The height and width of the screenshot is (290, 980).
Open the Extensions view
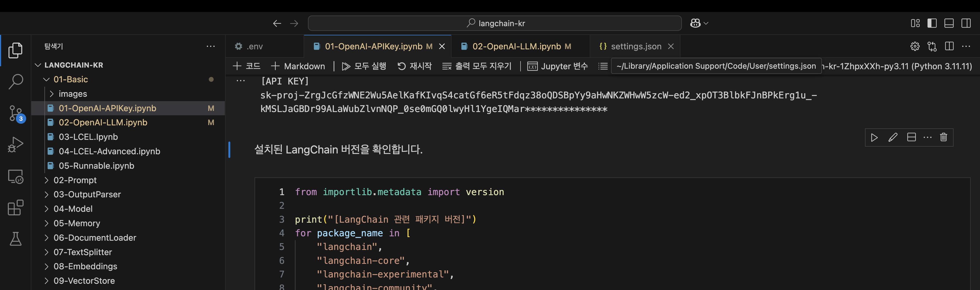coord(16,208)
